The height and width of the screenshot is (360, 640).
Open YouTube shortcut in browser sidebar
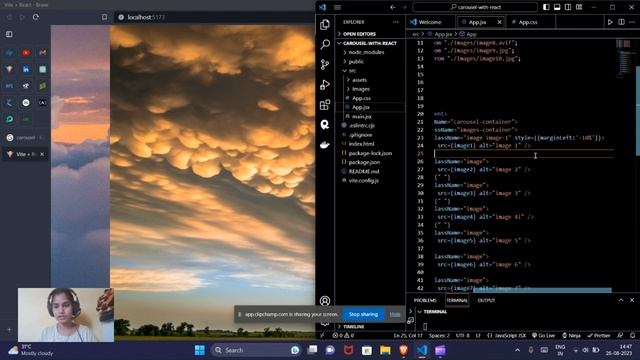[26, 53]
